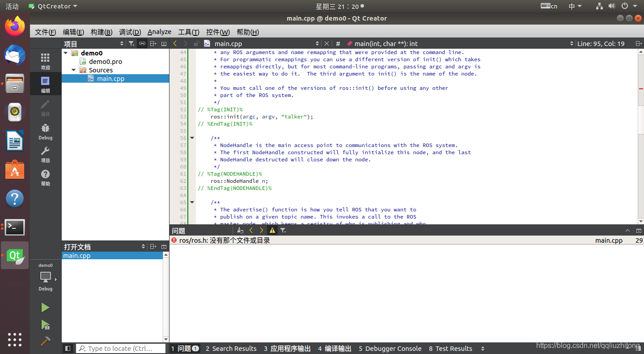Open the 编辑(E) menu
The image size is (644, 354).
73,32
